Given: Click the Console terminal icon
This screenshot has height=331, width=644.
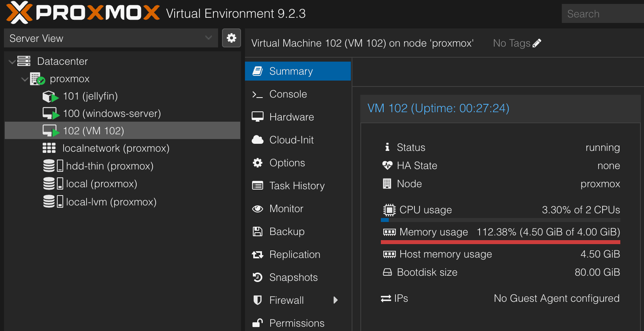Looking at the screenshot, I should (x=258, y=94).
